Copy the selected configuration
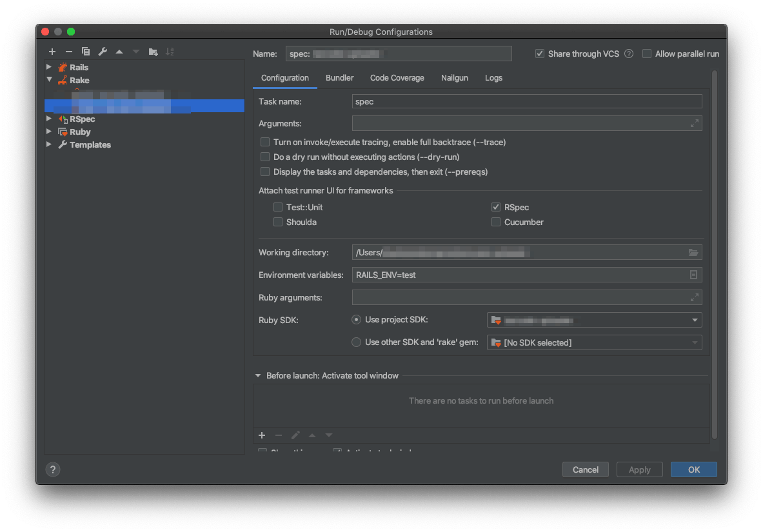The image size is (763, 532). tap(86, 52)
